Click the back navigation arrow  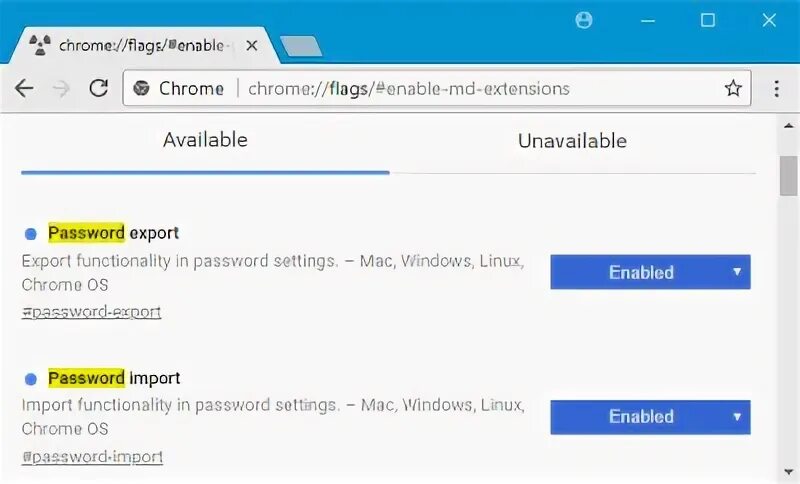24,88
